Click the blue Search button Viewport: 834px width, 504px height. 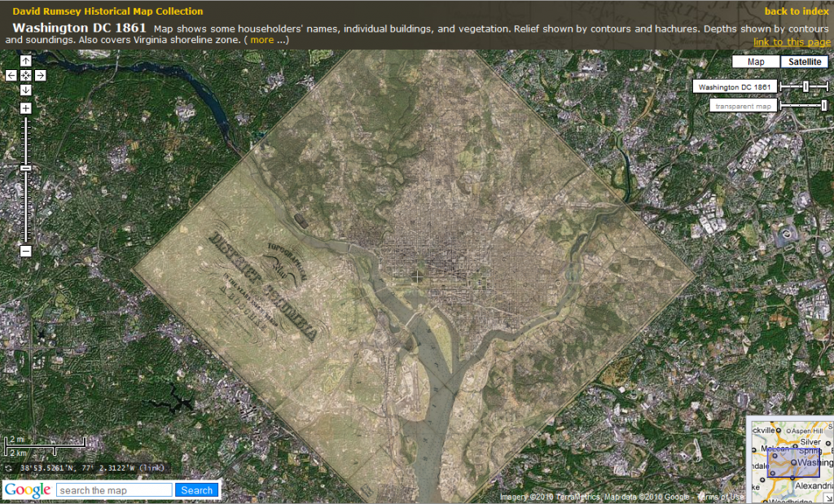(197, 490)
